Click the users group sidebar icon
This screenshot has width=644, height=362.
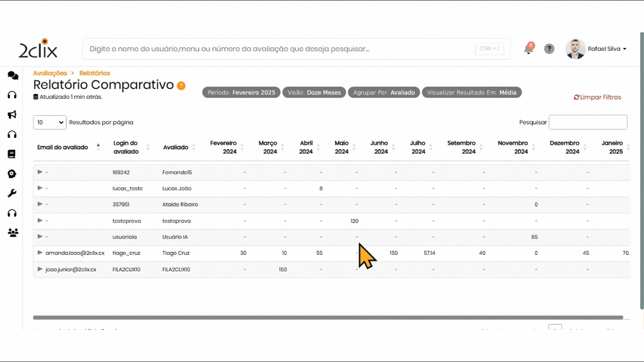12,232
